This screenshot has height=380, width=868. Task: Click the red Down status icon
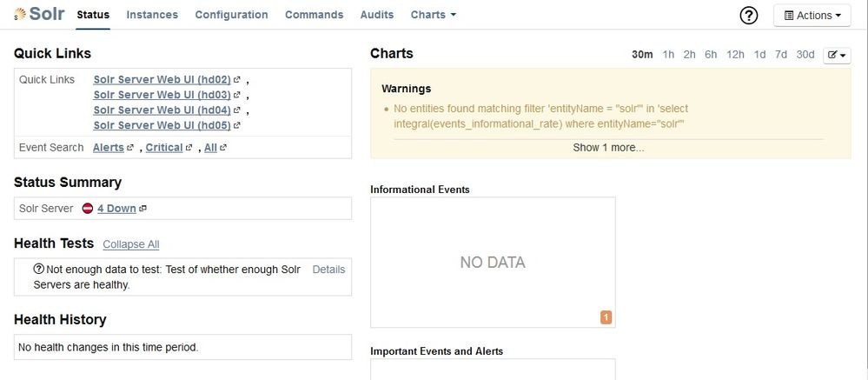click(87, 209)
